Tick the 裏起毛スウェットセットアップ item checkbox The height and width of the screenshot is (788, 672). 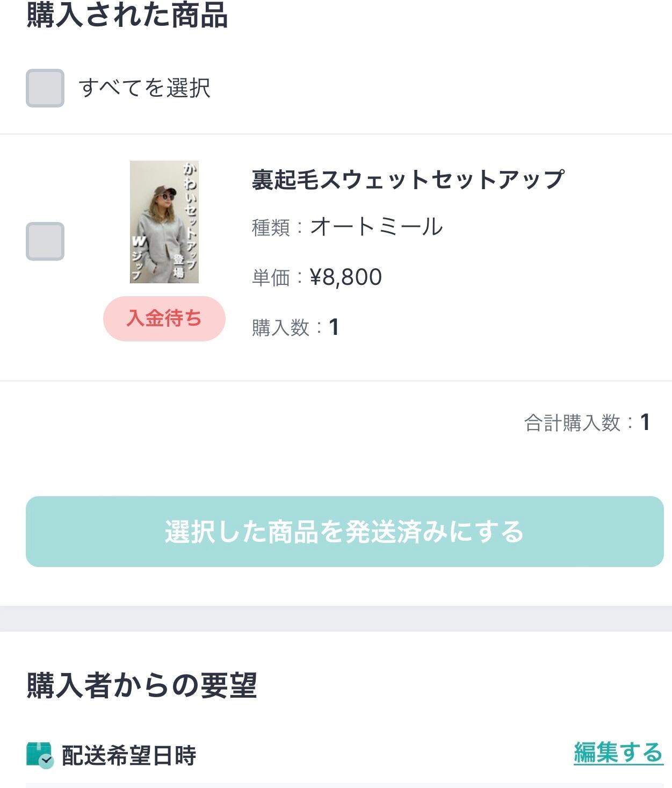pos(45,241)
